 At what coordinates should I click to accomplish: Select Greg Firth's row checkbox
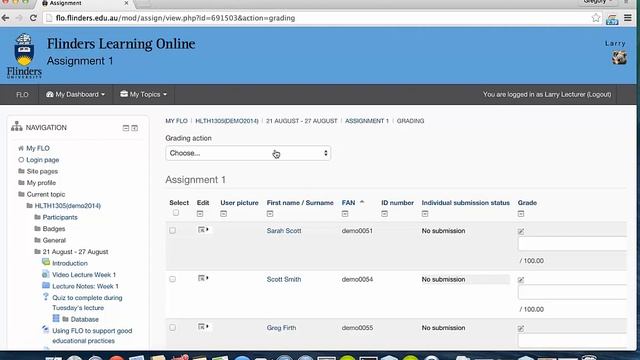(172, 328)
